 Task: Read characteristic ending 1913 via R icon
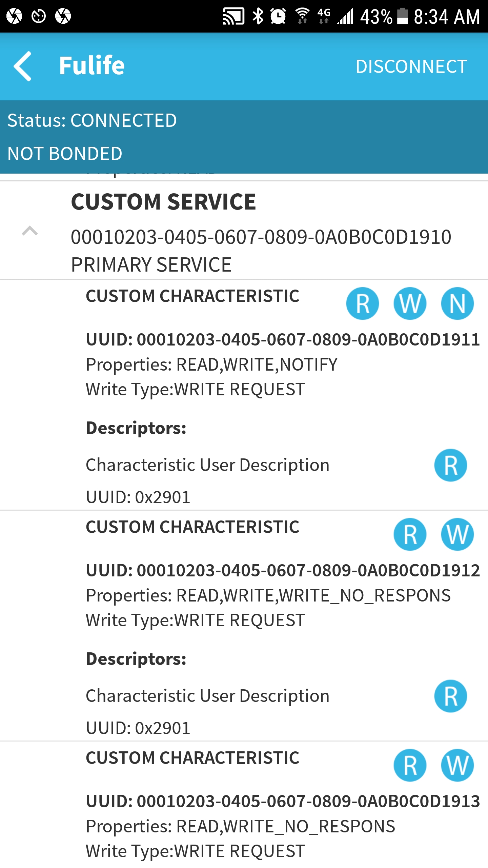[410, 765]
